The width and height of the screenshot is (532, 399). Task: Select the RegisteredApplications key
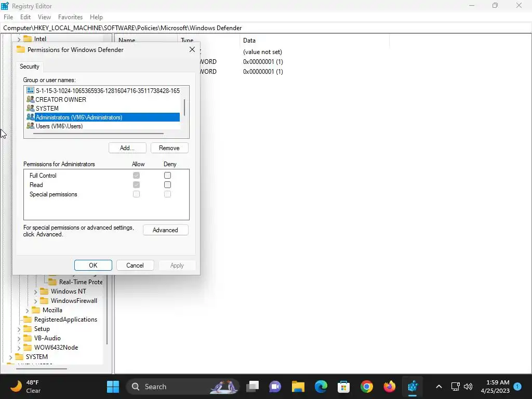tap(65, 320)
